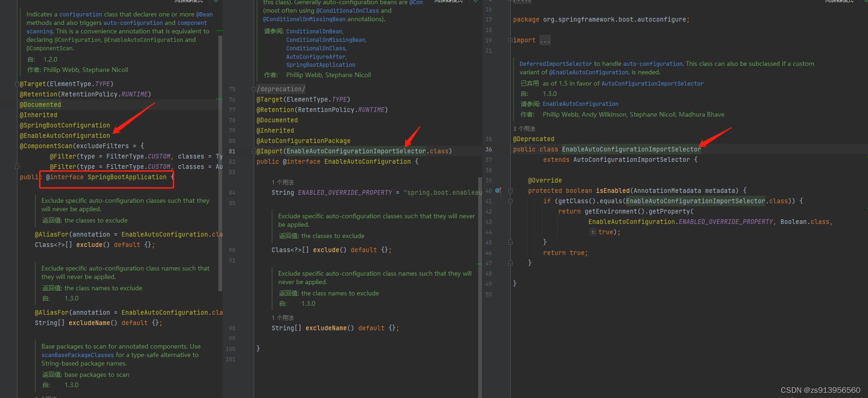868x398 pixels.
Task: Click the @EnableAutoConfiguration annotation in left pane
Action: (65, 136)
